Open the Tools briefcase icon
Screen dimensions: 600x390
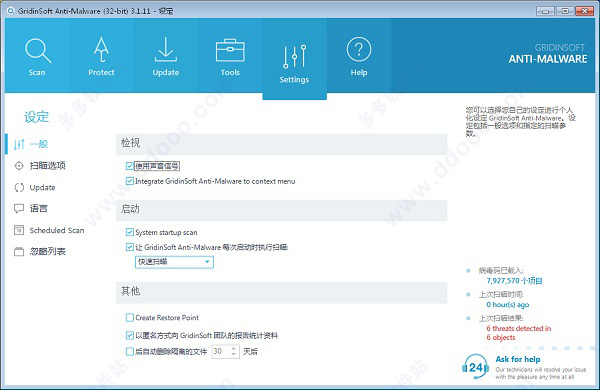click(230, 50)
